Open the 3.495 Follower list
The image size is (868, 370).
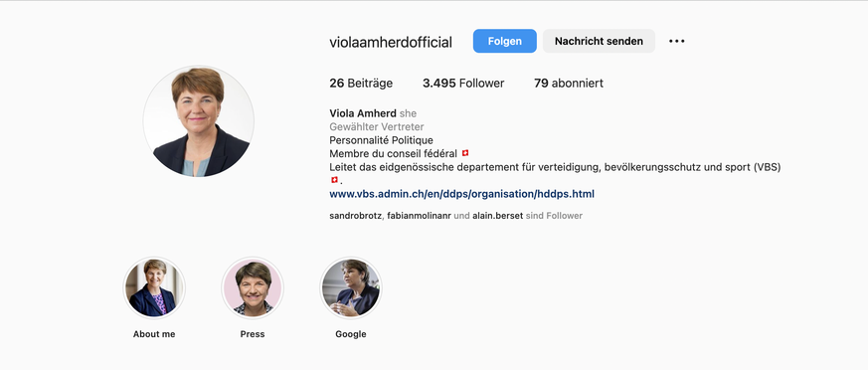point(463,84)
